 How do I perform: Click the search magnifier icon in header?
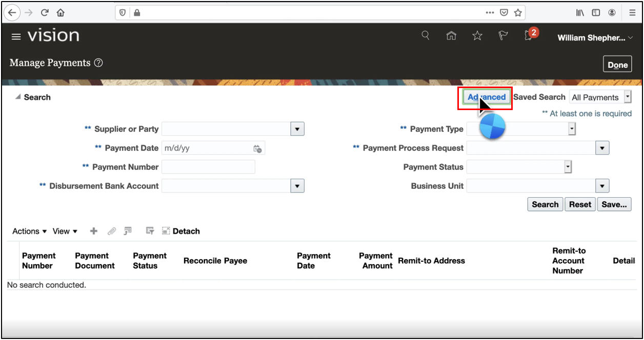tap(425, 35)
